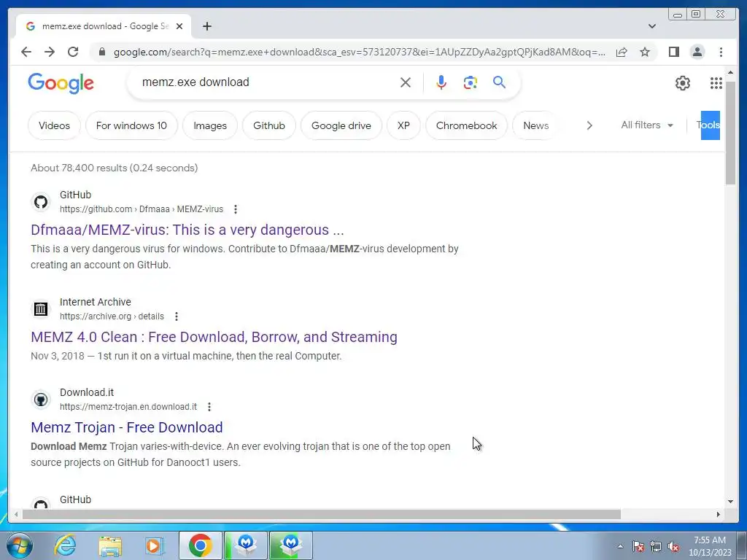The image size is (747, 560).
Task: Click into the search query field
Action: (267, 82)
